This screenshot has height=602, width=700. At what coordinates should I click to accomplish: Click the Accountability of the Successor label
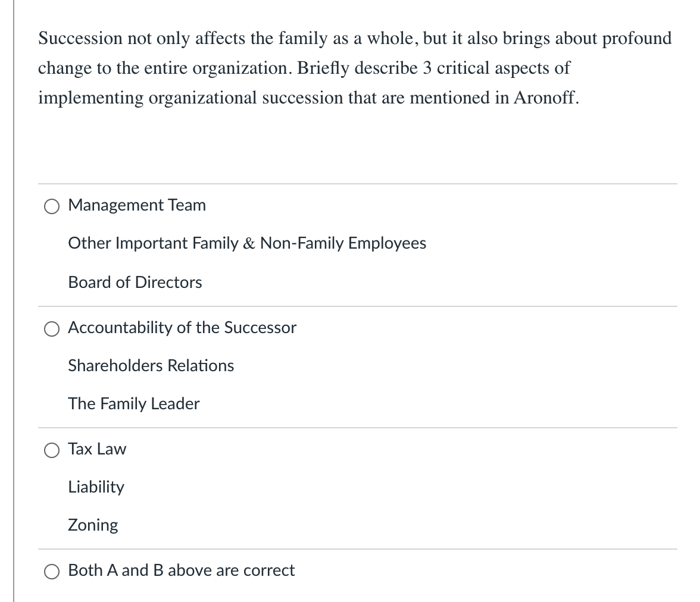(183, 328)
